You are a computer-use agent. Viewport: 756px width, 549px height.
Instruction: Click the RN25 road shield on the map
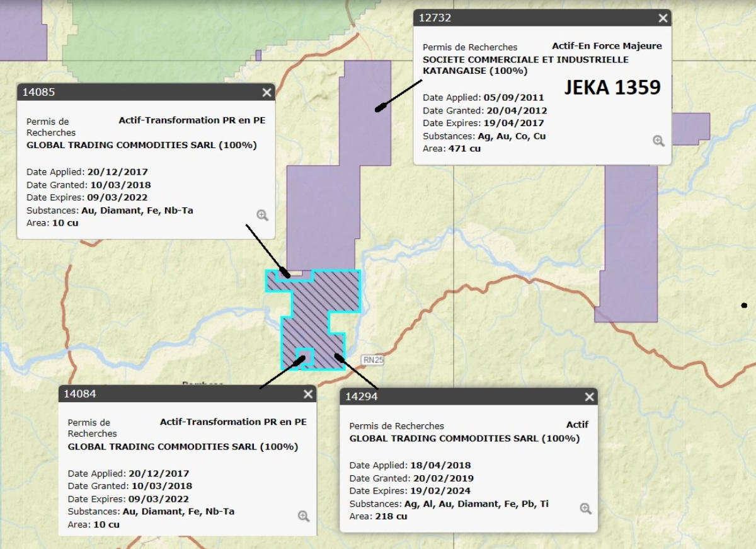(373, 360)
